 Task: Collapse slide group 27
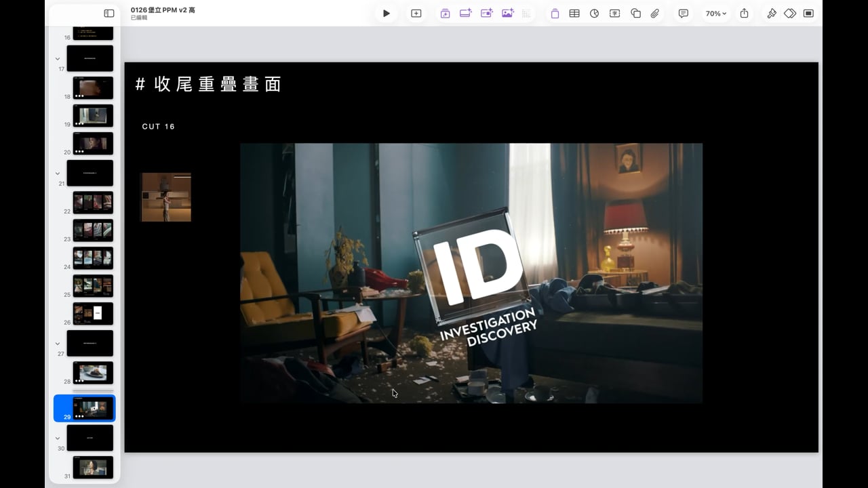(58, 344)
